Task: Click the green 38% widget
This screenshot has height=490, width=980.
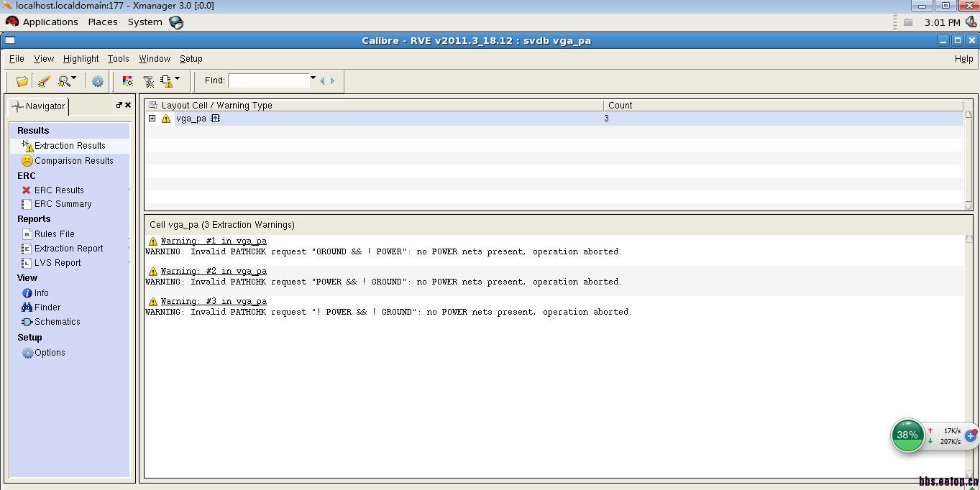Action: point(907,435)
